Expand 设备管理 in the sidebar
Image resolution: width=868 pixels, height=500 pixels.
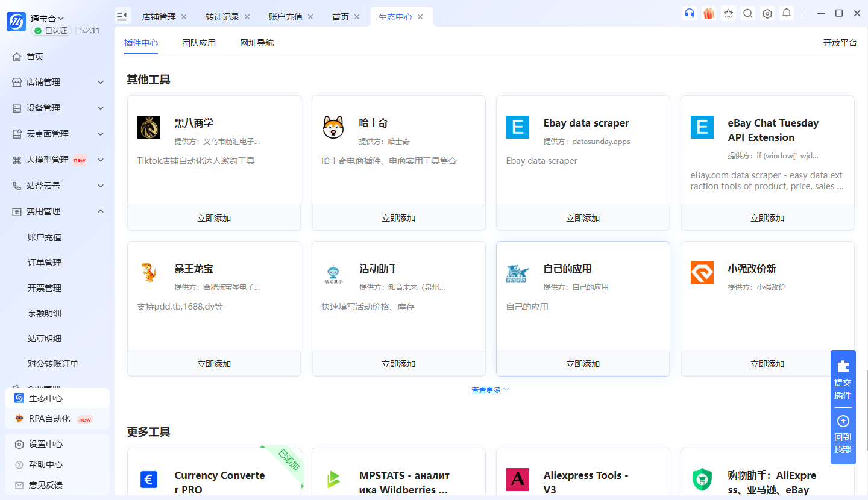tap(101, 108)
